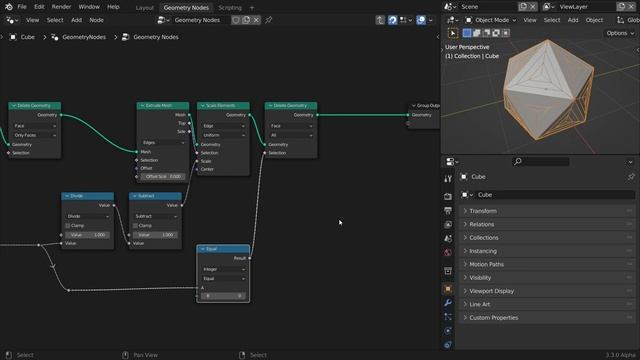Open Particles properties tab
Screen dimensions: 640x360
tap(448, 317)
